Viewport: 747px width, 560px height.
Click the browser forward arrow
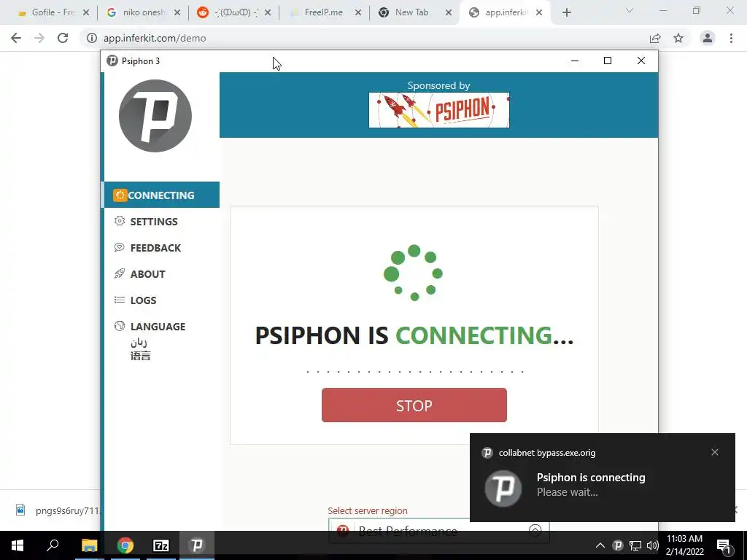(39, 38)
